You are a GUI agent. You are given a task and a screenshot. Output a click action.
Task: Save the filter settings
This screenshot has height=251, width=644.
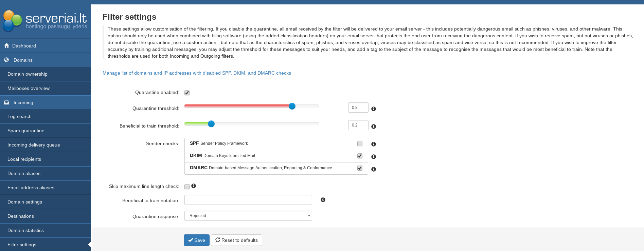click(x=196, y=240)
